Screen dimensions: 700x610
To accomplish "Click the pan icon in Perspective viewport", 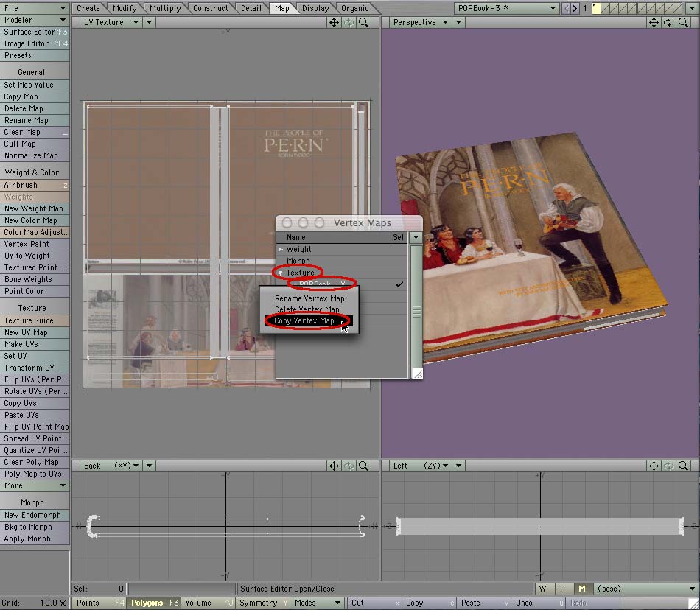I will [x=654, y=22].
